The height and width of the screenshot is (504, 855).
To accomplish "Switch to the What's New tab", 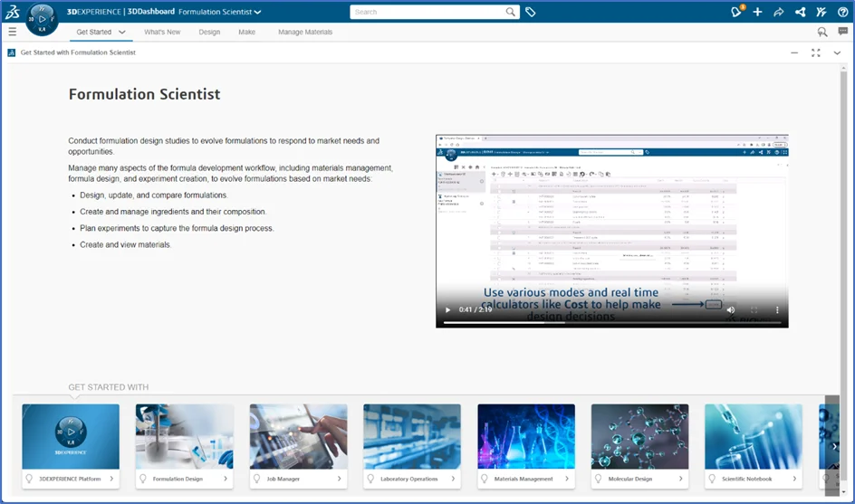I will (162, 33).
